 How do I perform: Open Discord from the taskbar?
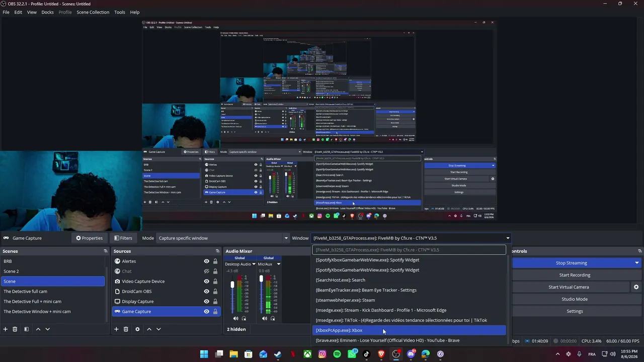tap(411, 354)
